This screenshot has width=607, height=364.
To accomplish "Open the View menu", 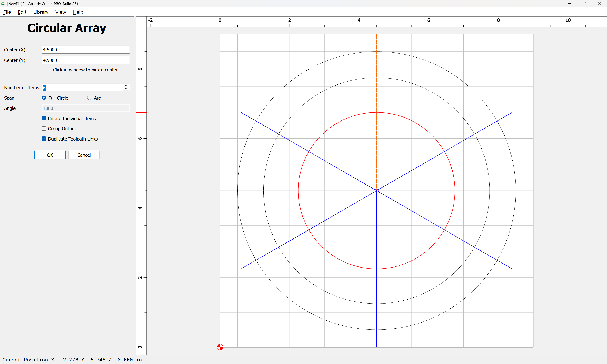I will coord(61,12).
